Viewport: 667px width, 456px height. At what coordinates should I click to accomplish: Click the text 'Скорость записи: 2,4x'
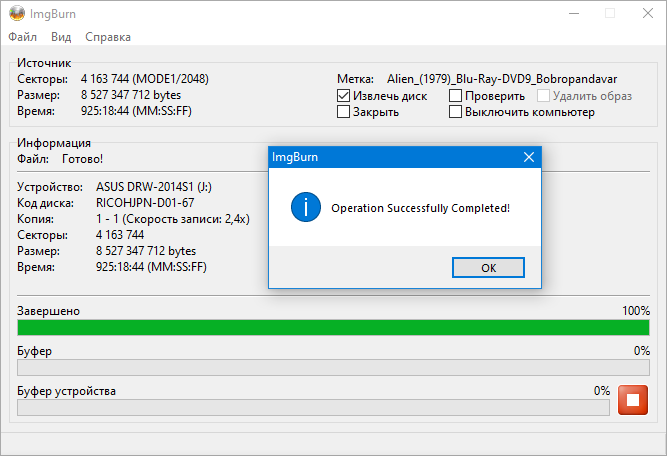[x=185, y=219]
